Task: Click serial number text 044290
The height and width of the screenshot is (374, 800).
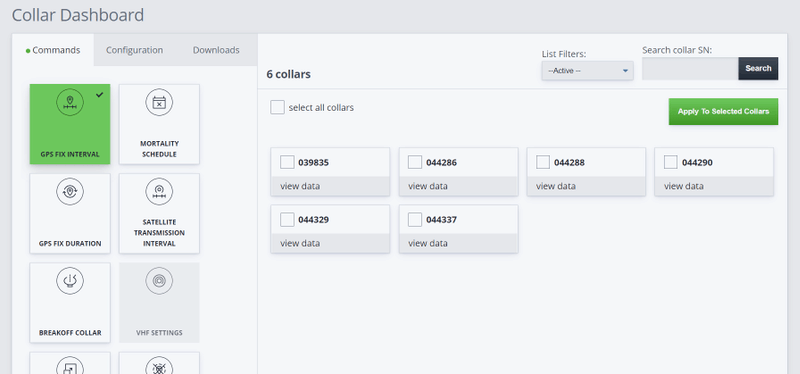Action: 697,163
